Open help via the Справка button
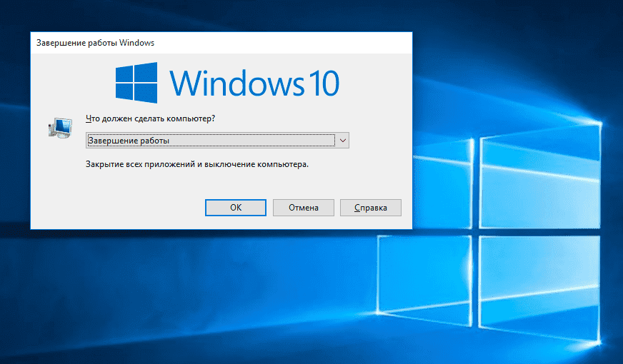The height and width of the screenshot is (364, 623). tap(371, 208)
